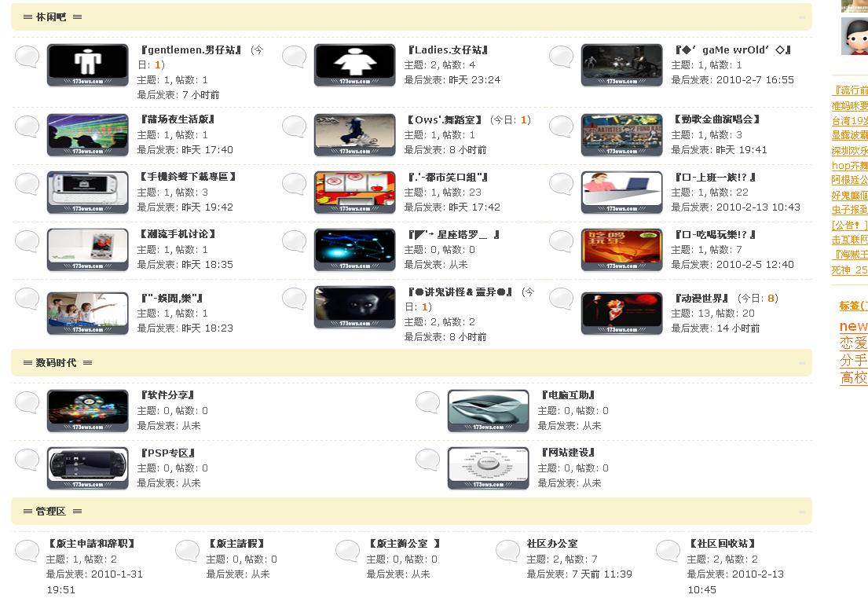868x598 pixels.
Task: Open the 『动漫世界』 forum title
Action: (702, 298)
